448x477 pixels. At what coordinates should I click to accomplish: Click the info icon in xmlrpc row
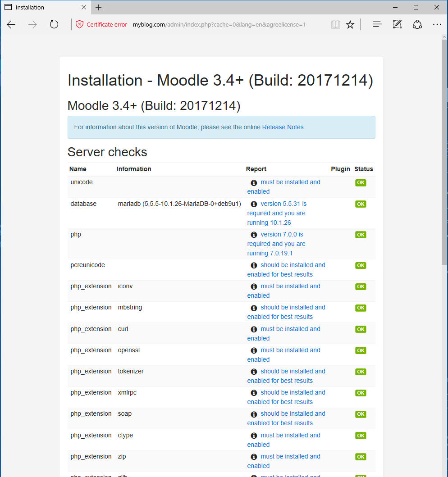[254, 393]
